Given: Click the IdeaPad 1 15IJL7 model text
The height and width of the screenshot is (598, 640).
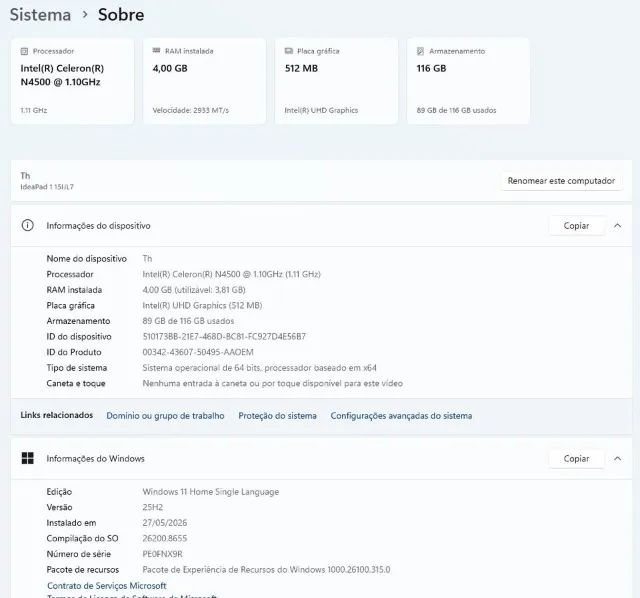Looking at the screenshot, I should tap(47, 187).
